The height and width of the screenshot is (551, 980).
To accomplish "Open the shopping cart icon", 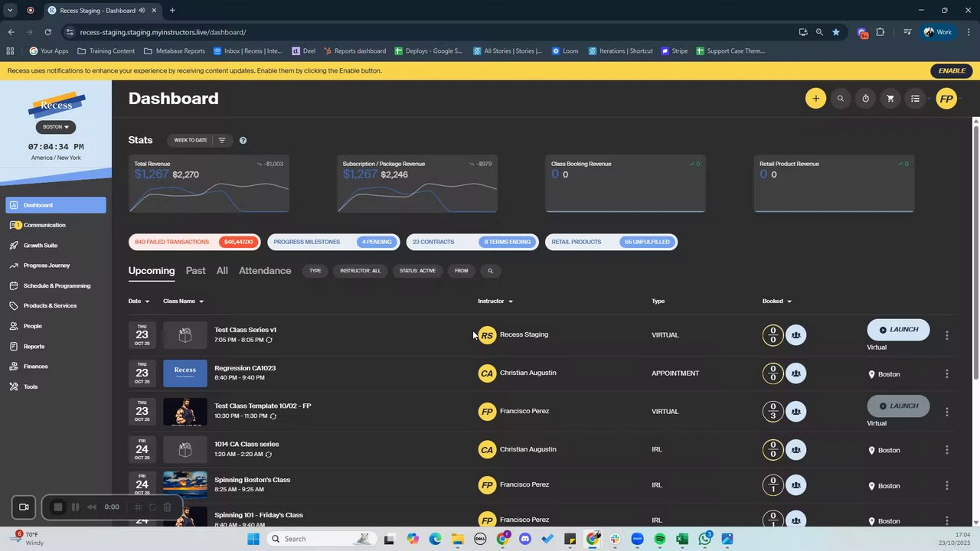I will (890, 99).
